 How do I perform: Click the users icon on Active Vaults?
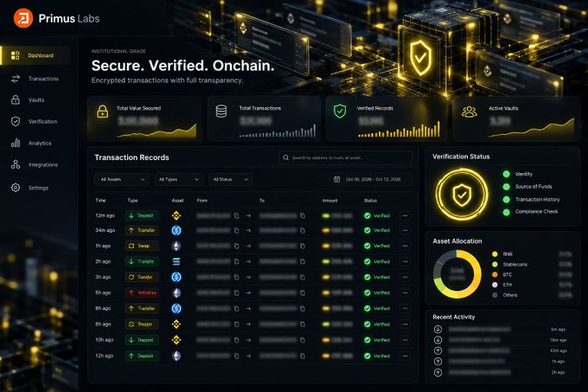470,112
